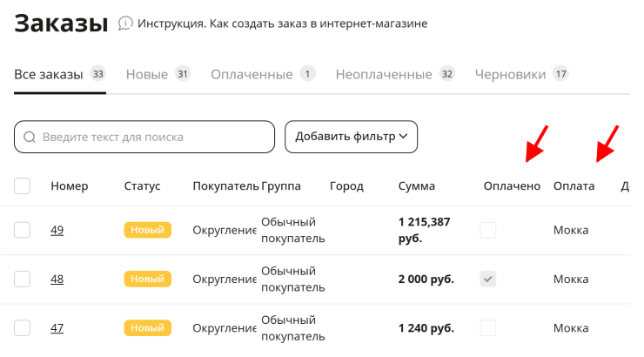The height and width of the screenshot is (357, 644).
Task: Select the checkbox for order 49
Action: click(22, 230)
